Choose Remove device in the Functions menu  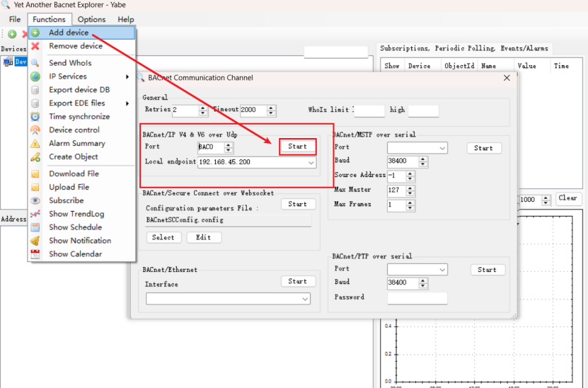point(81,46)
